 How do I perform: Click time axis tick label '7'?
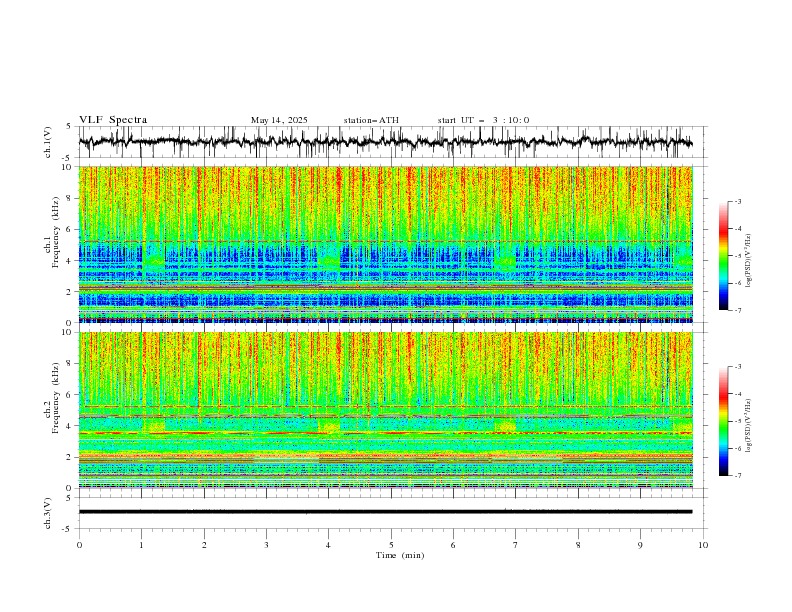(516, 545)
